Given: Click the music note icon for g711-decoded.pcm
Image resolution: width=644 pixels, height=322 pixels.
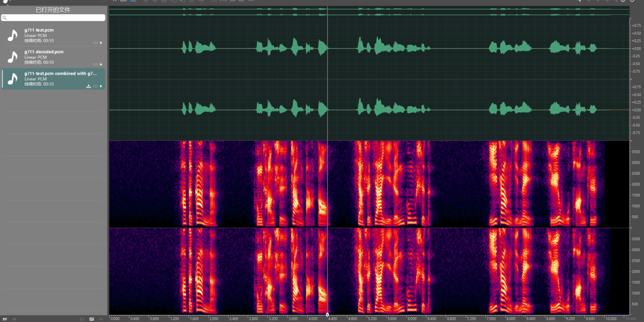Looking at the screenshot, I should (x=13, y=57).
